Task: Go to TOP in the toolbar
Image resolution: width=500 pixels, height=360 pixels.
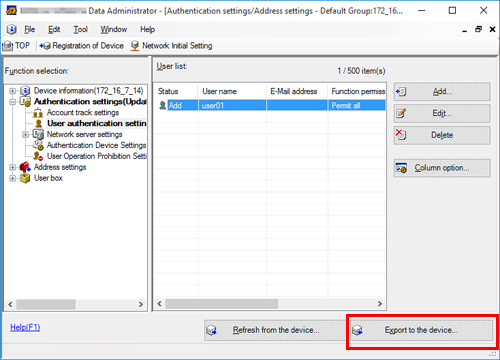Action: [x=17, y=46]
